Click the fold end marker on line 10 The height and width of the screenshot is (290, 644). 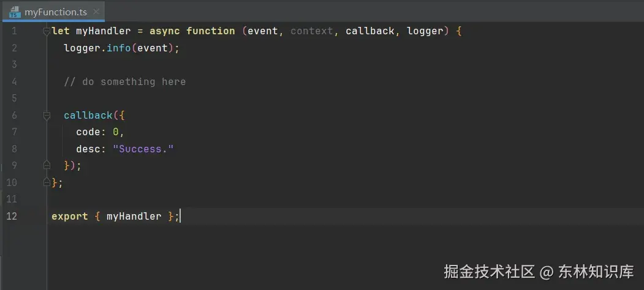click(47, 182)
